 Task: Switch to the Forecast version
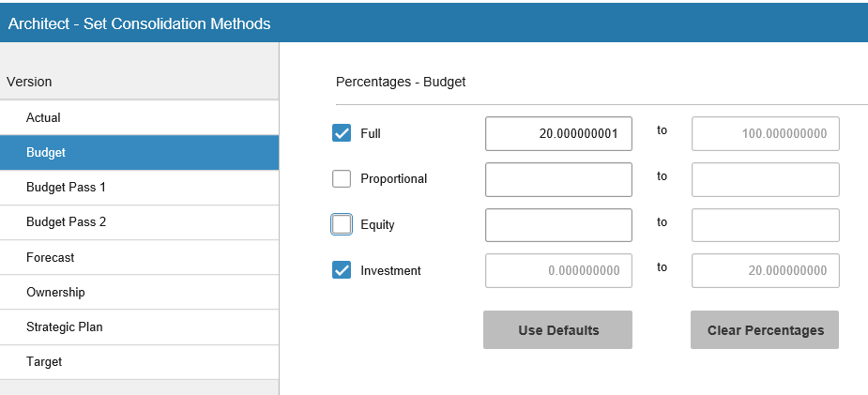pyautogui.click(x=139, y=257)
